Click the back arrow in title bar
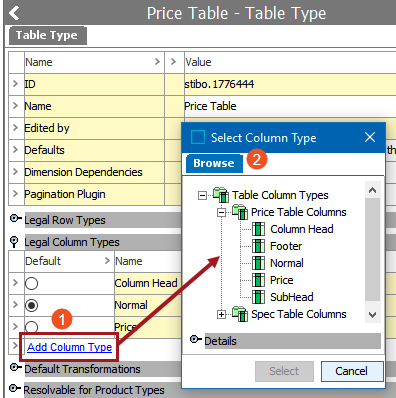The height and width of the screenshot is (398, 396). pos(14,13)
